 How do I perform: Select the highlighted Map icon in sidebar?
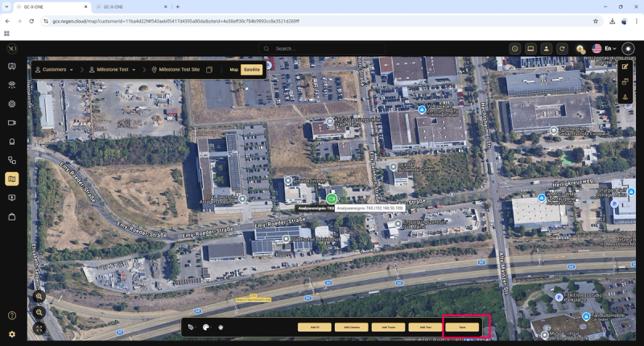(12, 179)
